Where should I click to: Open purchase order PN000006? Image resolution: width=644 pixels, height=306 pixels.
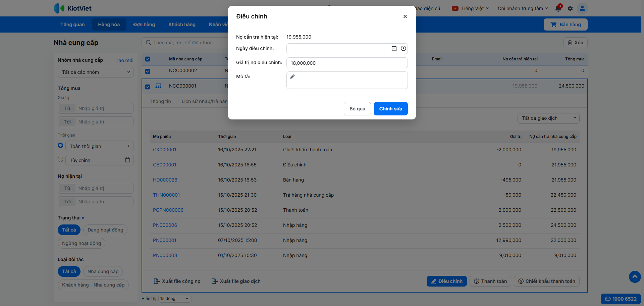pos(165,225)
